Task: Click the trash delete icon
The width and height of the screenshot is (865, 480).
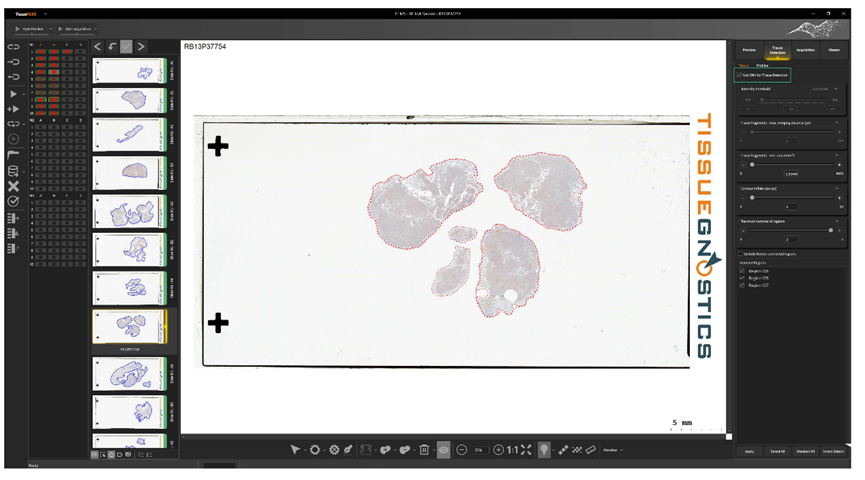Action: pos(424,450)
